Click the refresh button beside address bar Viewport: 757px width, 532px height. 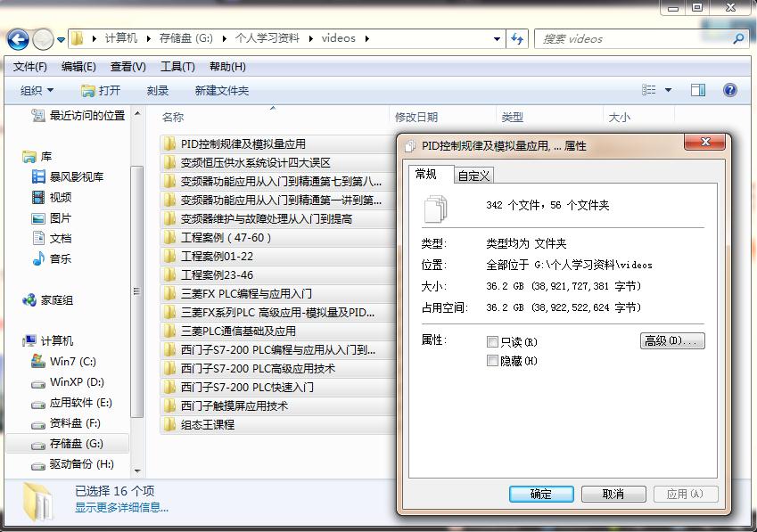point(517,39)
